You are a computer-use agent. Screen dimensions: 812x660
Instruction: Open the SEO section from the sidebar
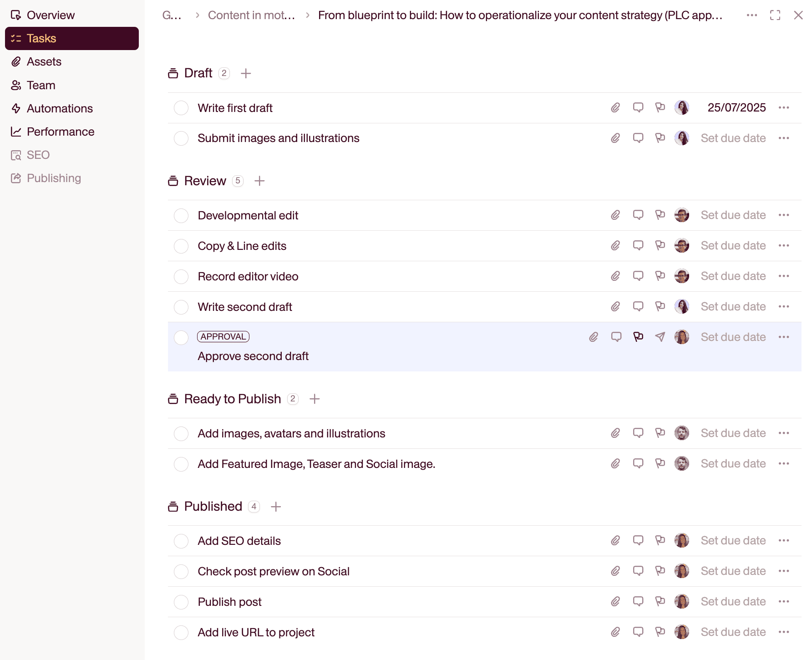click(38, 155)
